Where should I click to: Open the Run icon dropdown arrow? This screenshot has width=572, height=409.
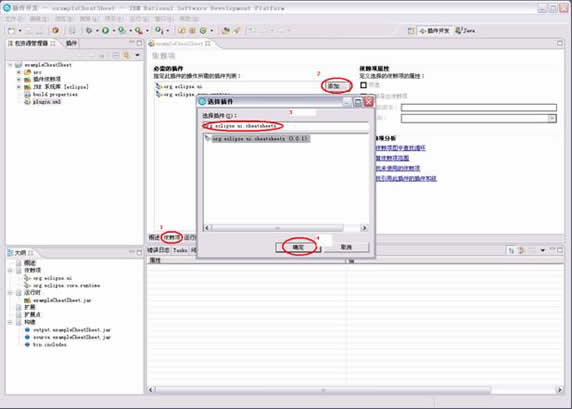(113, 31)
